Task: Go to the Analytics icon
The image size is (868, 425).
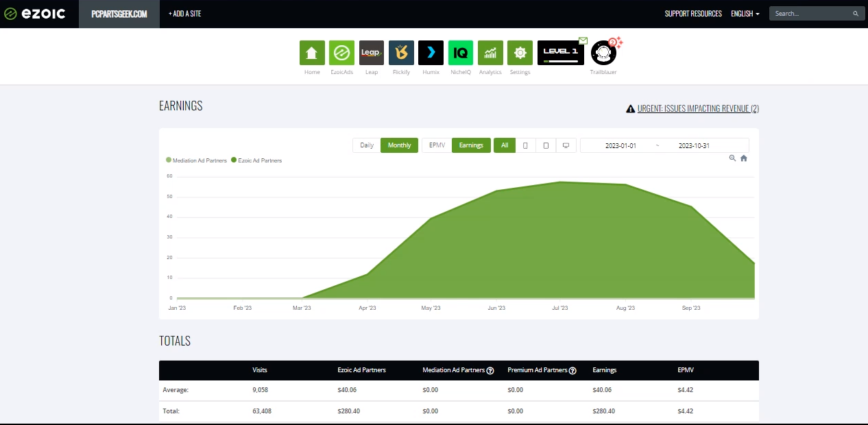Action: pyautogui.click(x=490, y=53)
